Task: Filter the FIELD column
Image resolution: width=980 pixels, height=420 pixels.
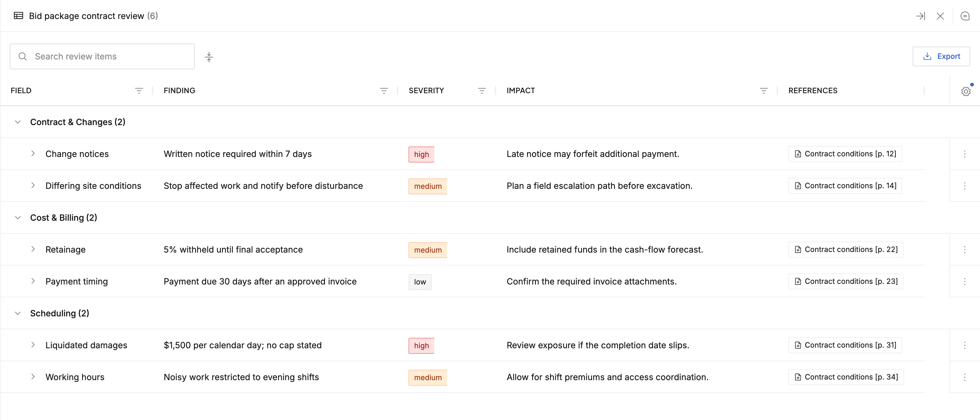Action: (139, 91)
